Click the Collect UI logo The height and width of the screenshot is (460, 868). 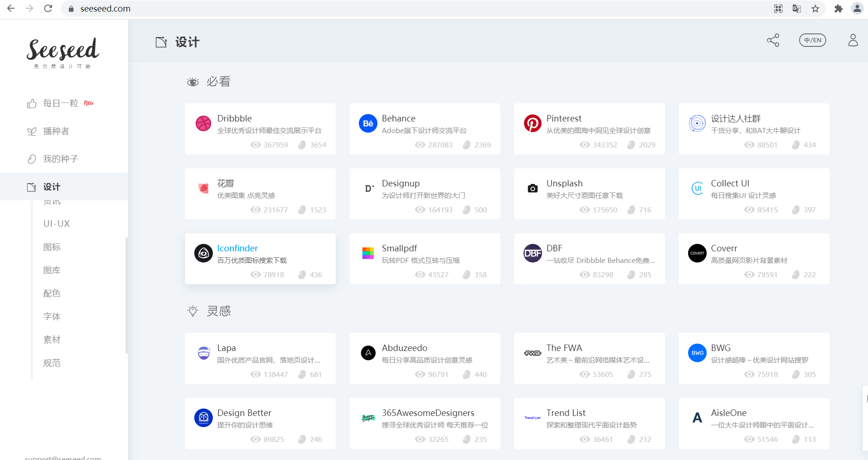[x=697, y=188]
